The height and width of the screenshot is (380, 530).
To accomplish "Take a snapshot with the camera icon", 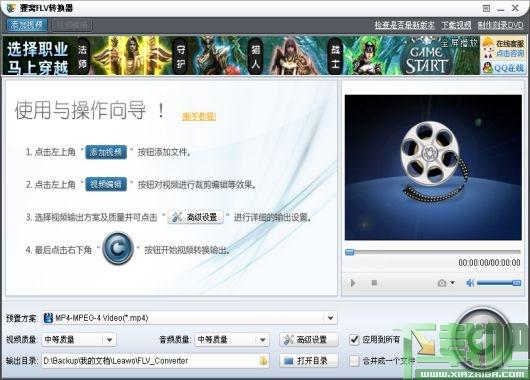I will point(441,283).
